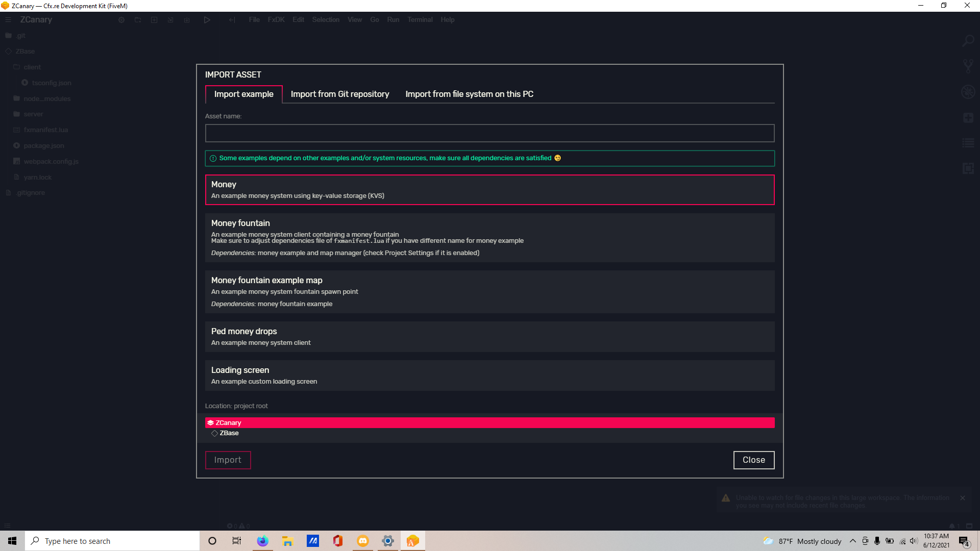
Task: Click the Import button
Action: (x=228, y=460)
